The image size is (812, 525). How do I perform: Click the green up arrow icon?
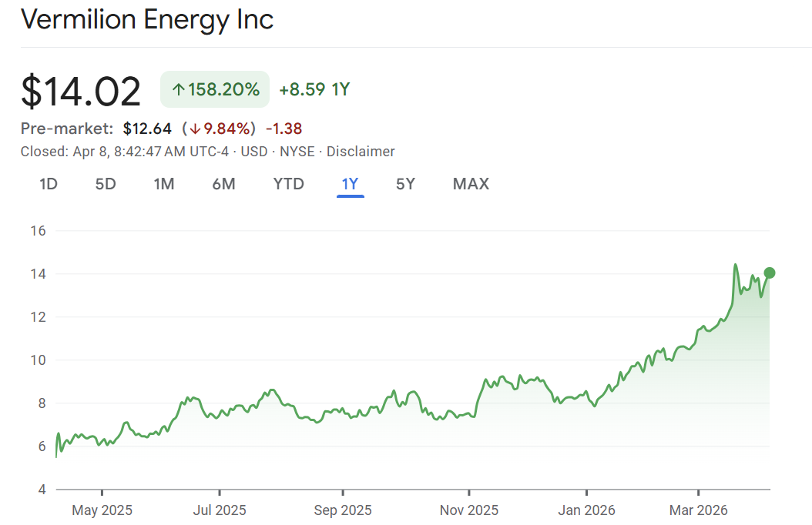pyautogui.click(x=178, y=90)
